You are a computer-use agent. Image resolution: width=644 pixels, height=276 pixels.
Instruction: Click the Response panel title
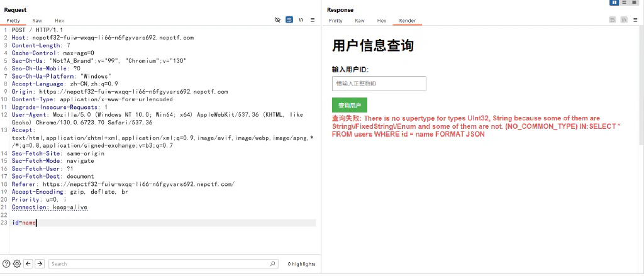[x=340, y=10]
